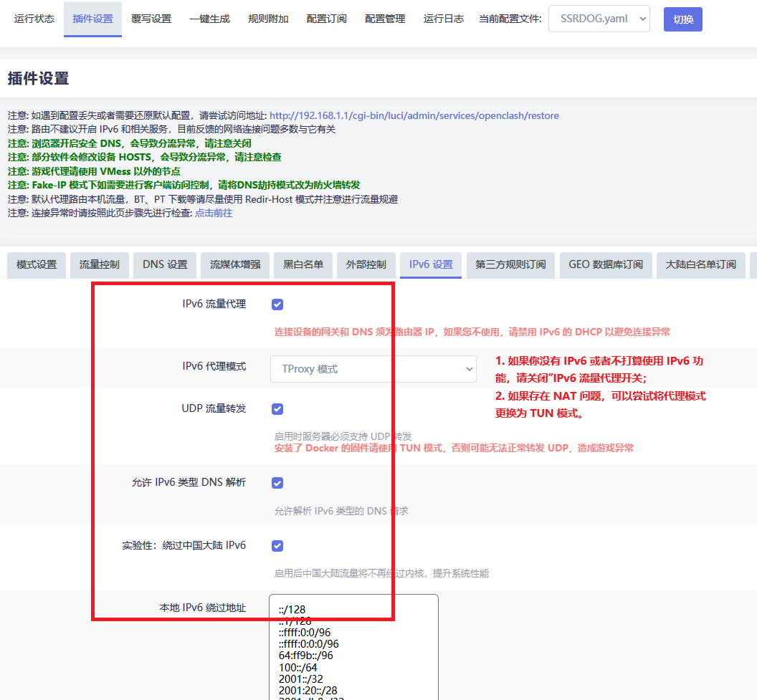Open the 配置订阅 tab
The width and height of the screenshot is (757, 700).
[x=326, y=19]
